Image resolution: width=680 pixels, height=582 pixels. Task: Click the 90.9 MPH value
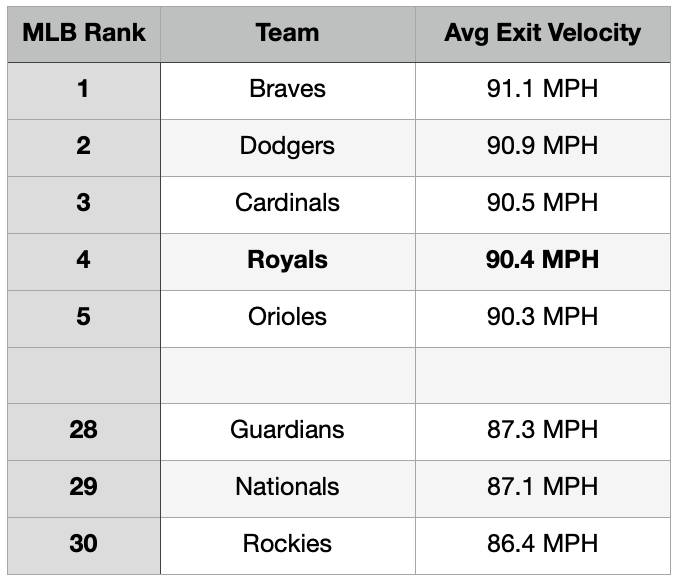(x=542, y=146)
